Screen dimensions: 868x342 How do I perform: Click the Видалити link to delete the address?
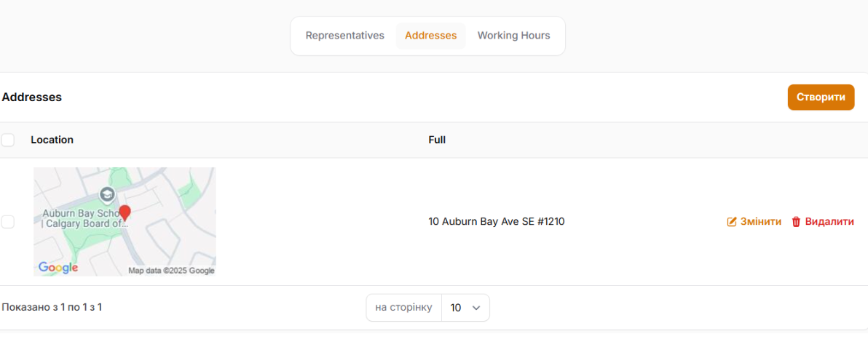829,222
